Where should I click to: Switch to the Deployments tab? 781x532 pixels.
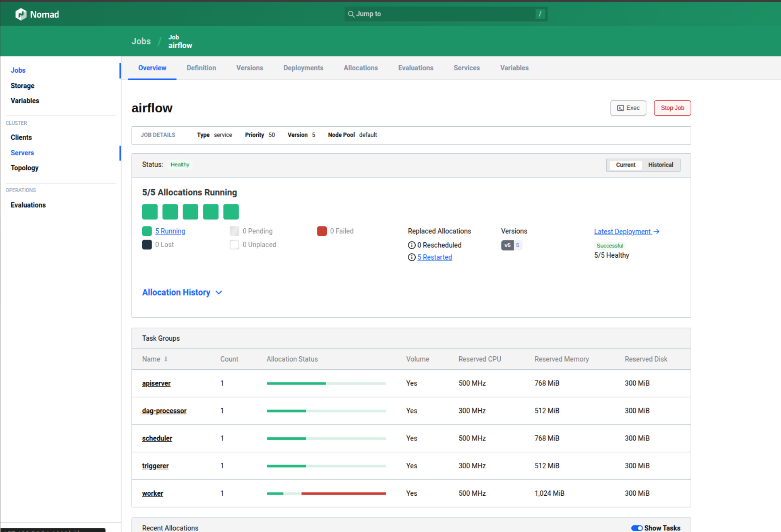pos(303,68)
